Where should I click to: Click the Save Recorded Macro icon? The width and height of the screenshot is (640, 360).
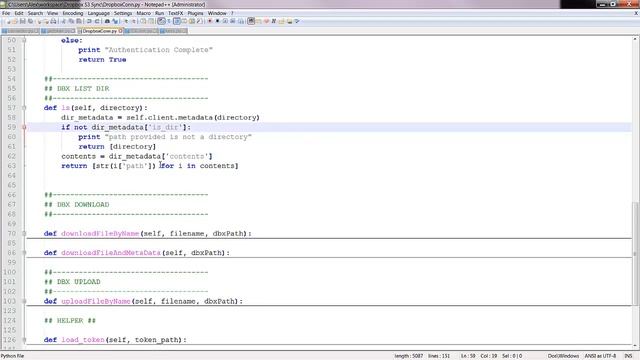pos(241,21)
